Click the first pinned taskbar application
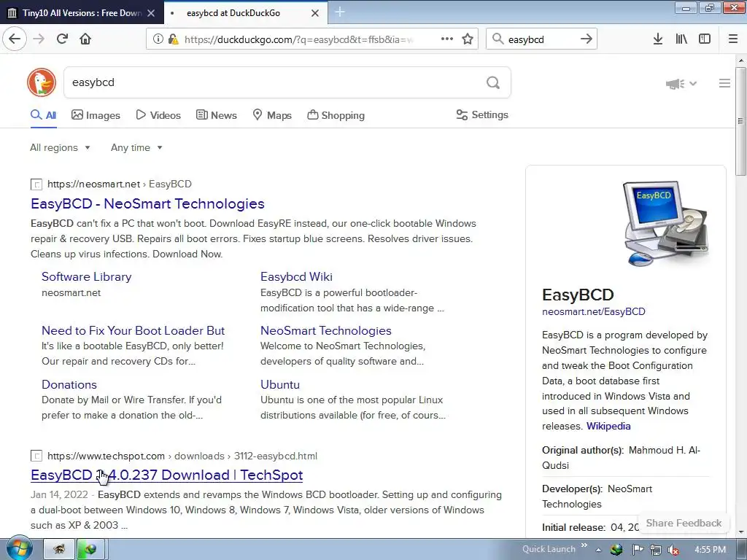 59,549
